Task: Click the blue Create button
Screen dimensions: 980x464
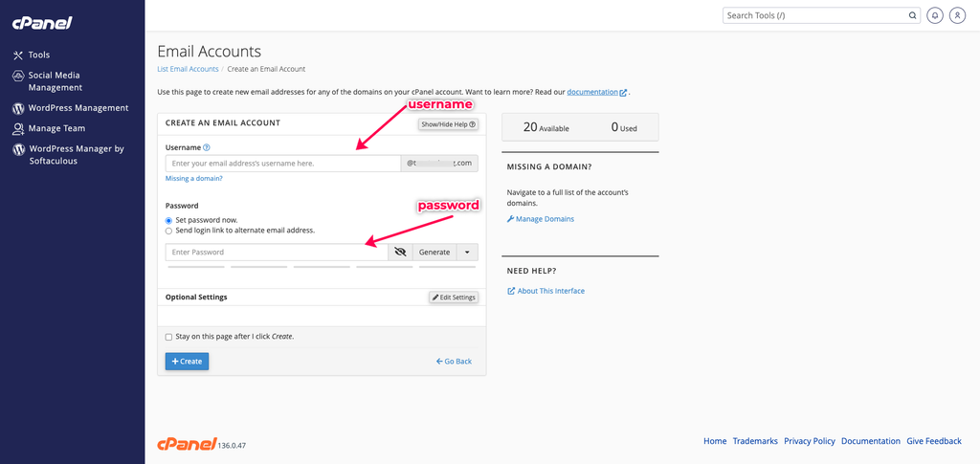Action: click(x=187, y=362)
